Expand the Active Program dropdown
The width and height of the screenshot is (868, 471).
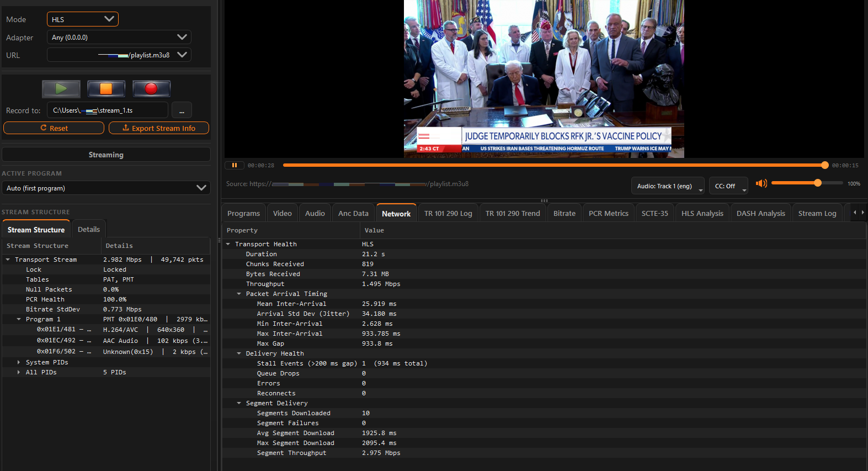[x=106, y=188]
